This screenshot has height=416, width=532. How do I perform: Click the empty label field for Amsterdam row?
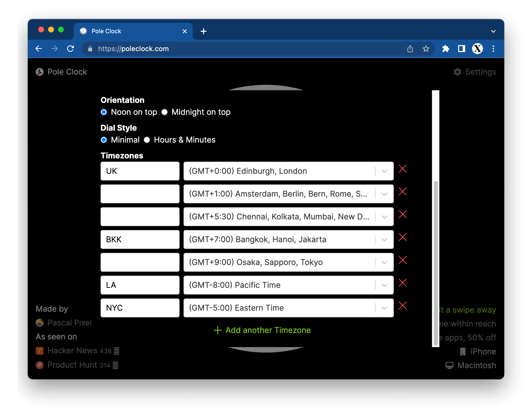140,194
